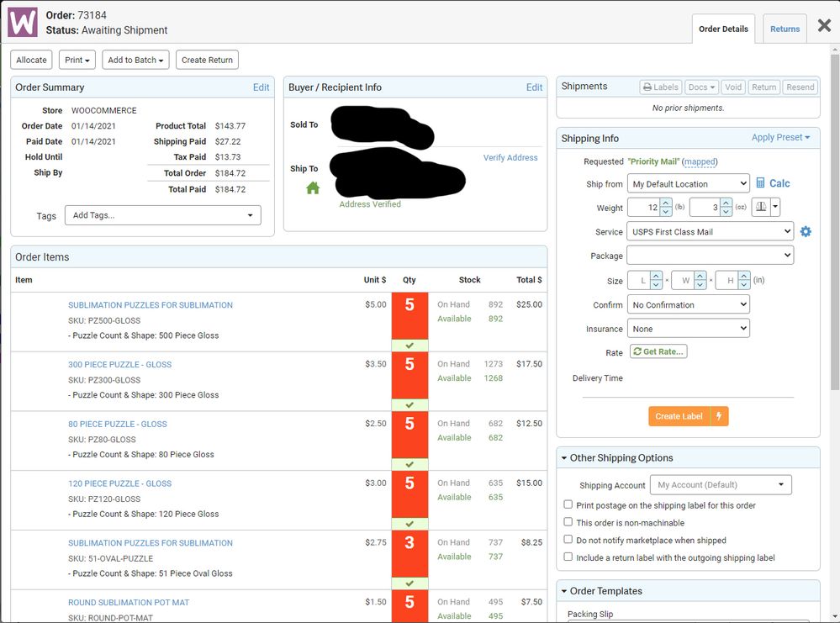Click the Labels printer button in Shipments
Image resolution: width=840 pixels, height=623 pixels.
click(x=660, y=87)
